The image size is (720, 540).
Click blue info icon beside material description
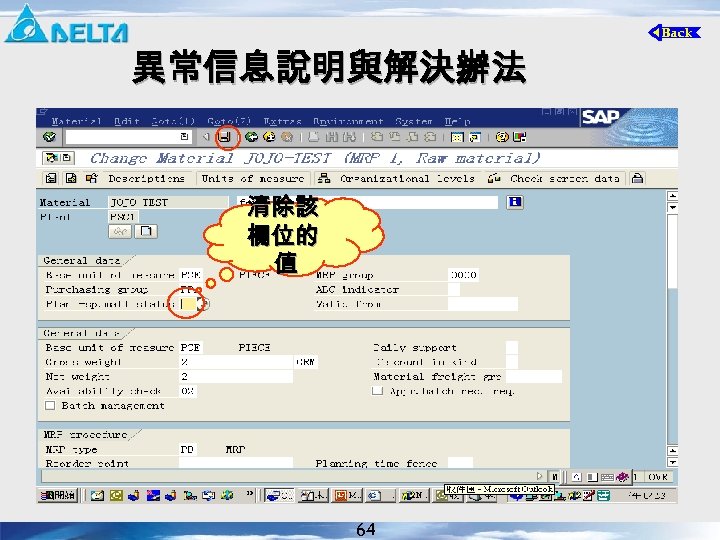[515, 202]
